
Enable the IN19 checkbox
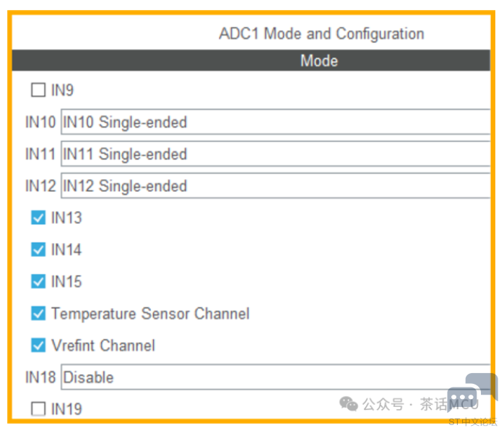[38, 409]
